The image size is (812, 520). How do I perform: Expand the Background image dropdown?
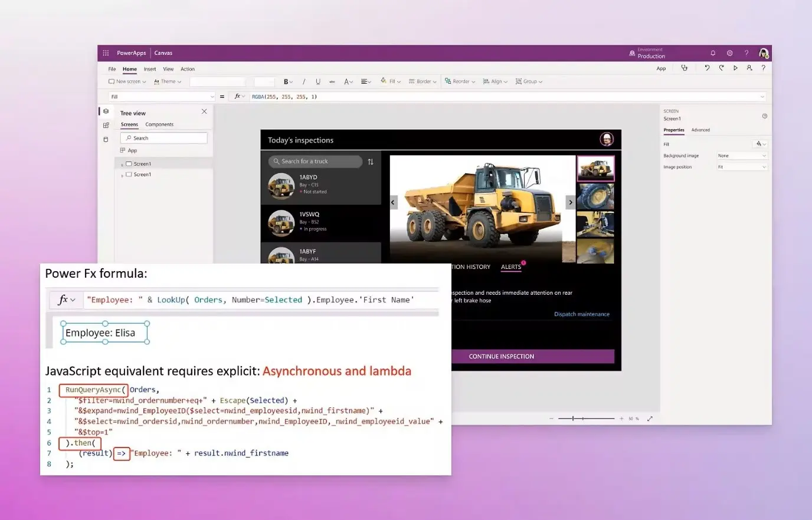(x=742, y=156)
